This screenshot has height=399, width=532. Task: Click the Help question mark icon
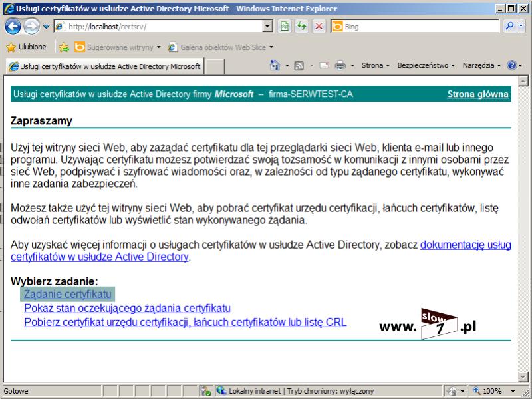tap(511, 65)
